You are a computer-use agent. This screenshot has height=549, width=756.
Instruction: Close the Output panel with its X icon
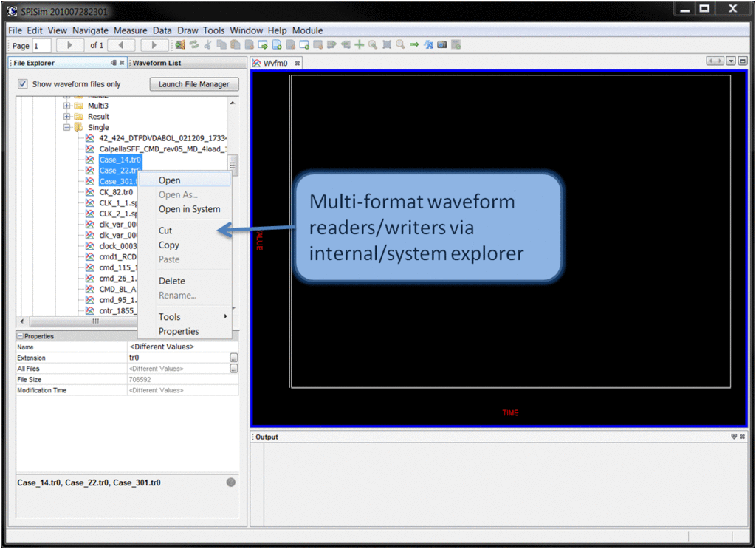pyautogui.click(x=742, y=437)
